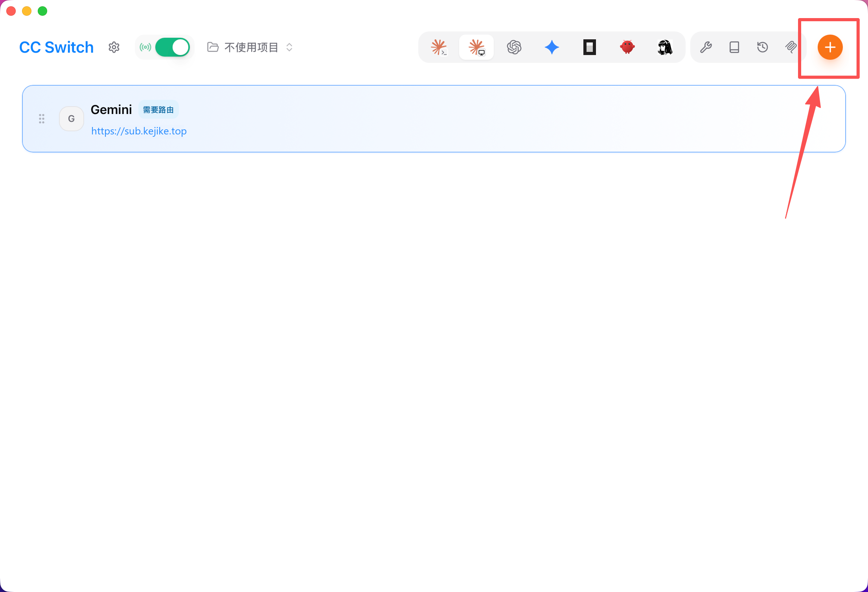Open settings via the gear icon
This screenshot has width=868, height=592.
pyautogui.click(x=114, y=47)
